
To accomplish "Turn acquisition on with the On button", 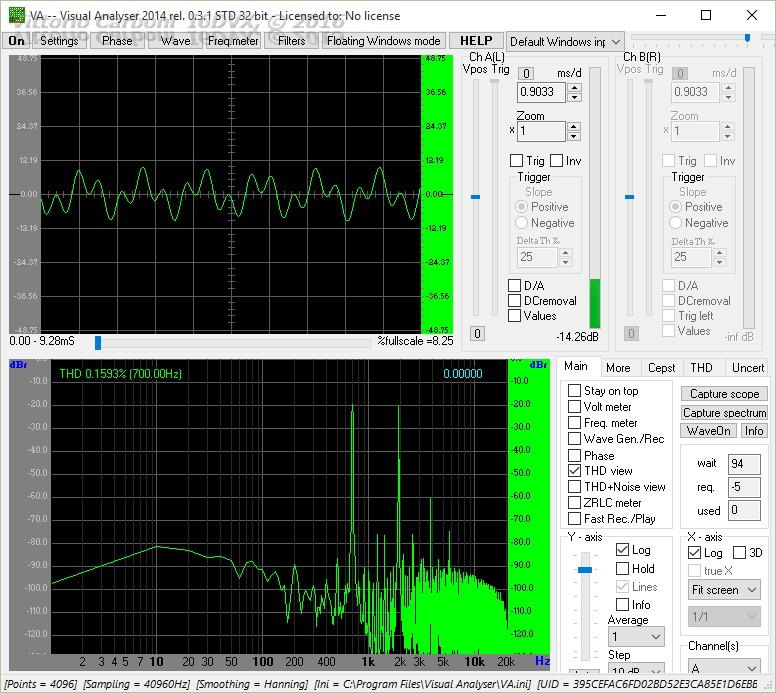I will coord(16,41).
